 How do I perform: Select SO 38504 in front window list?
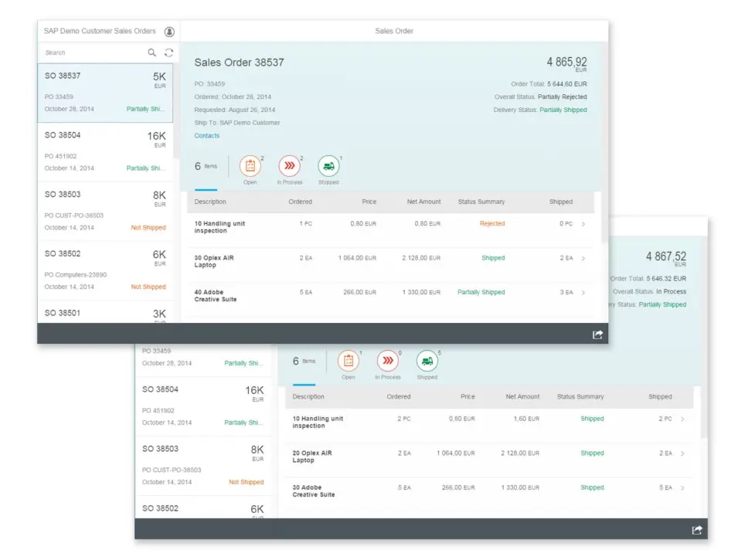pos(105,152)
